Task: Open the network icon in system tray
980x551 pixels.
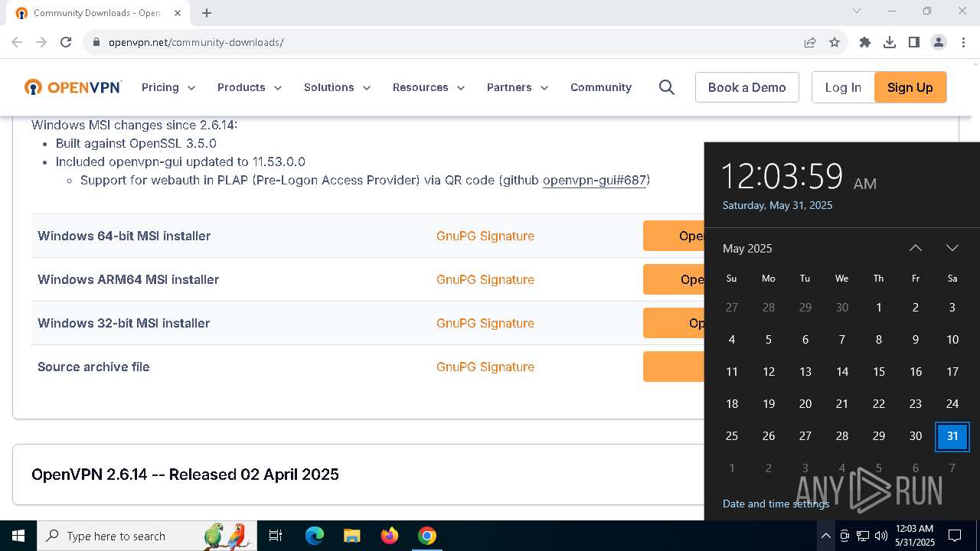Action: (863, 536)
